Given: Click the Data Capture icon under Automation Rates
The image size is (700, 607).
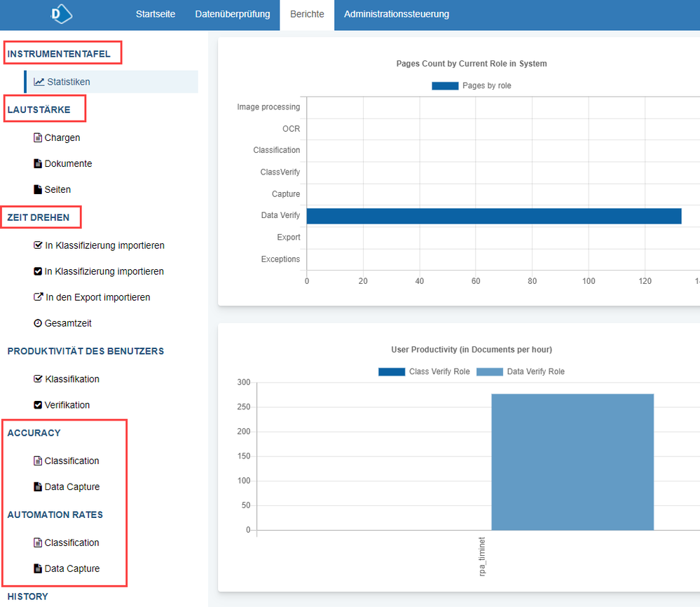Looking at the screenshot, I should pyautogui.click(x=38, y=568).
